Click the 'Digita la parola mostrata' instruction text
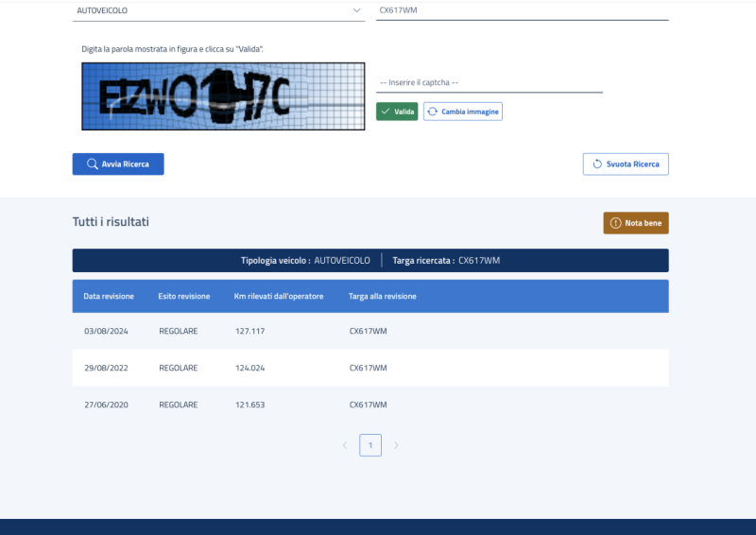 click(172, 49)
